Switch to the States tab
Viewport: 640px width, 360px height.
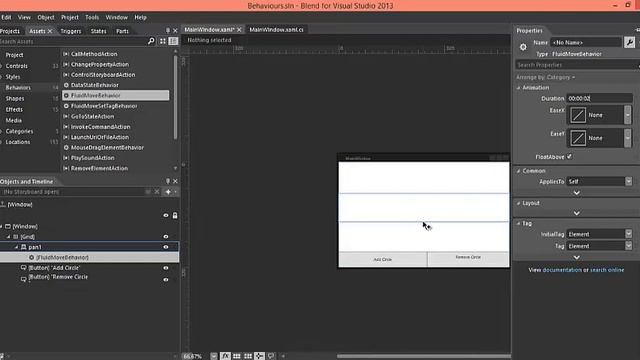click(98, 31)
